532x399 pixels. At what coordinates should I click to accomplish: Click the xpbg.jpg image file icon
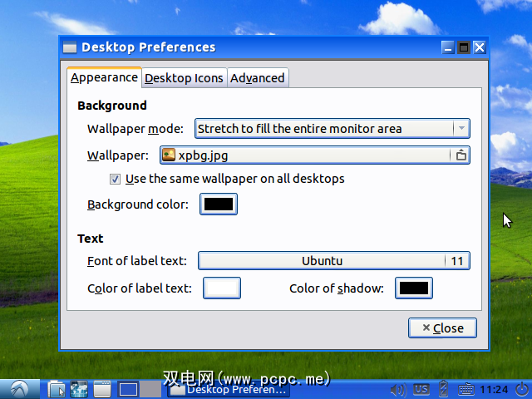(169, 155)
